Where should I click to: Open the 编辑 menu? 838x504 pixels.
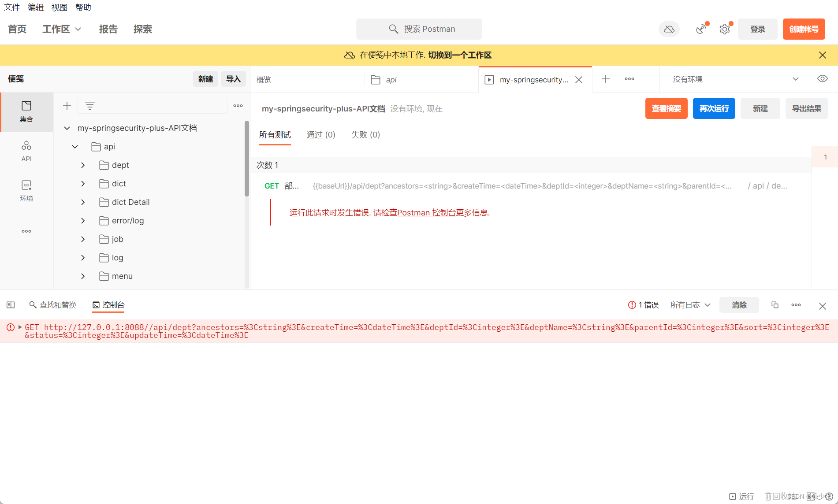(36, 7)
